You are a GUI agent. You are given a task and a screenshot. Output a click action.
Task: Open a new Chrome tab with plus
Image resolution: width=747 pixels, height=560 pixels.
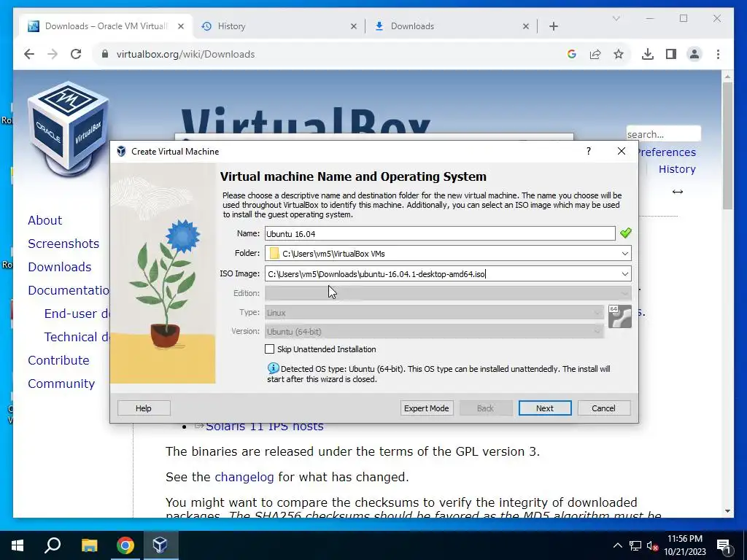(554, 27)
